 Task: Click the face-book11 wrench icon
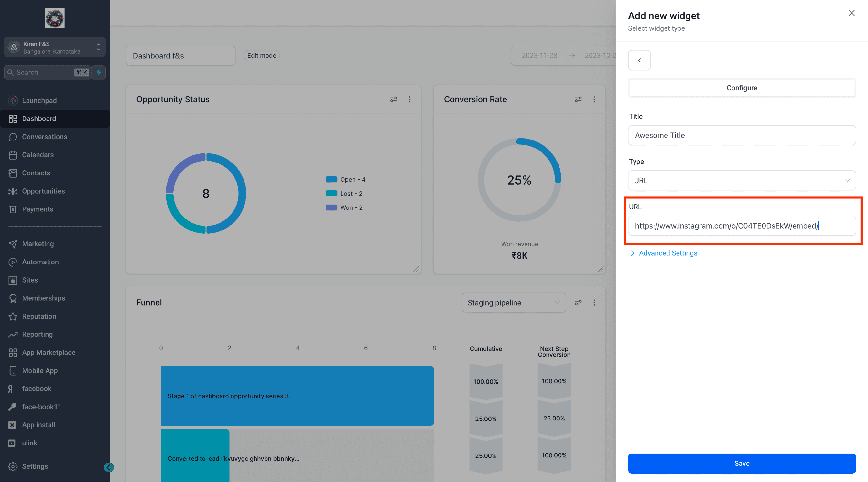click(x=12, y=407)
